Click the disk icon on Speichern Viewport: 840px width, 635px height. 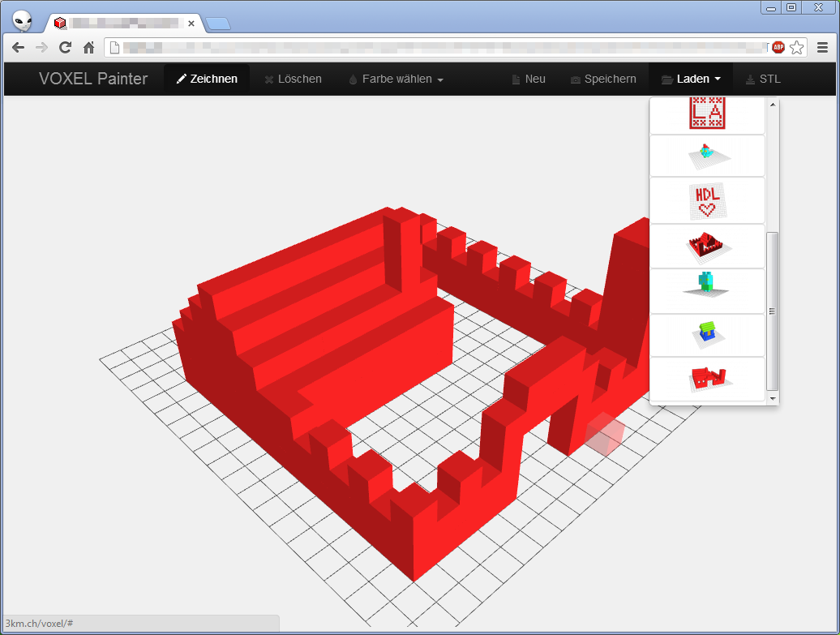(576, 78)
